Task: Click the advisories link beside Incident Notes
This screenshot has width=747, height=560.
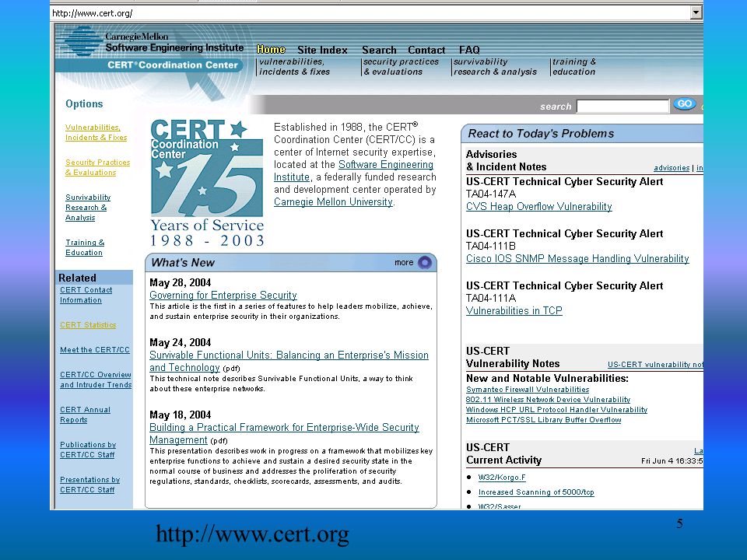Action: point(672,168)
